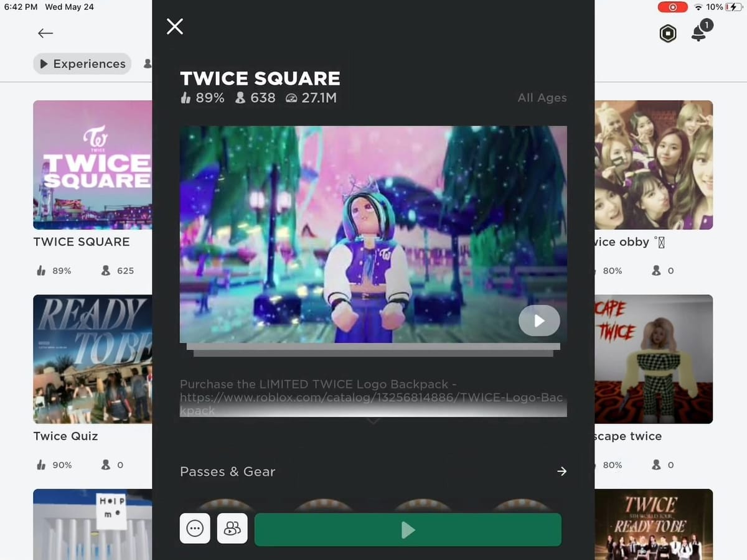Close the TWICE SQUARE details panel
The width and height of the screenshot is (747, 560).
pos(175,26)
